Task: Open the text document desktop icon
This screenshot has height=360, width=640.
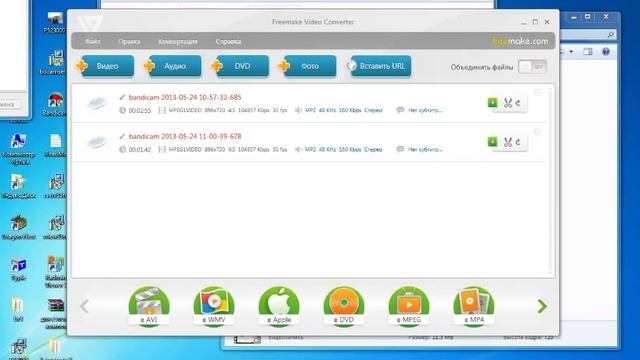Action: (55, 146)
